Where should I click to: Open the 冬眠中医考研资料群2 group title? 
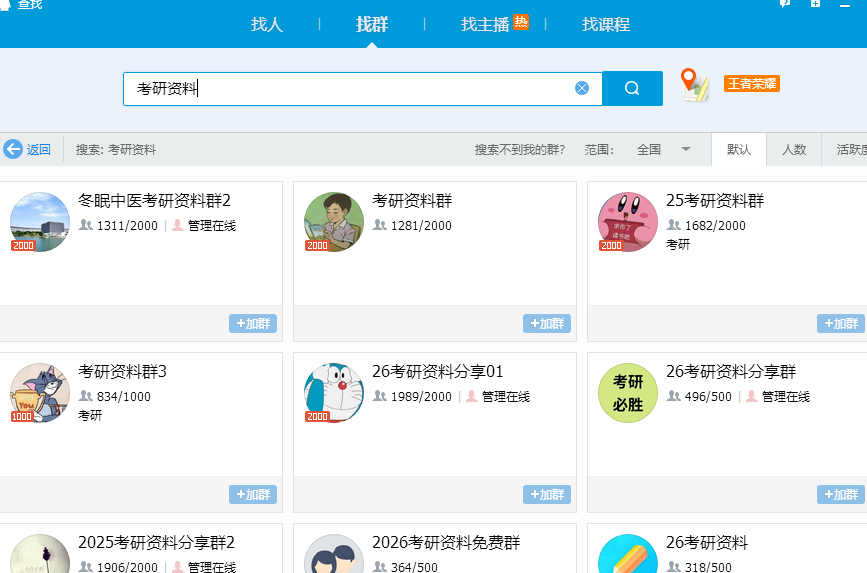(x=154, y=200)
